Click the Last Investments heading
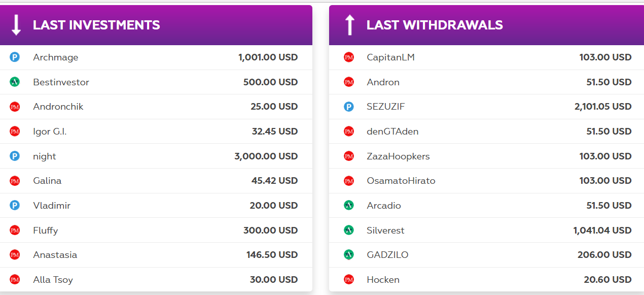 pos(96,25)
